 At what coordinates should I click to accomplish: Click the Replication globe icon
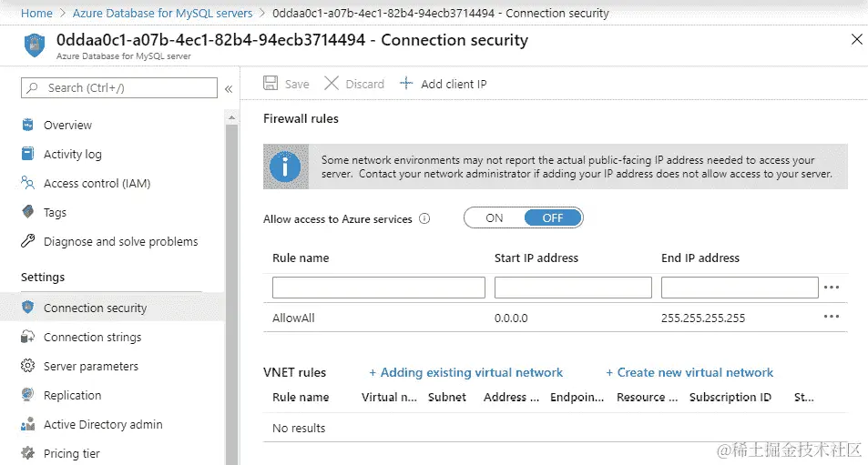[x=27, y=395]
